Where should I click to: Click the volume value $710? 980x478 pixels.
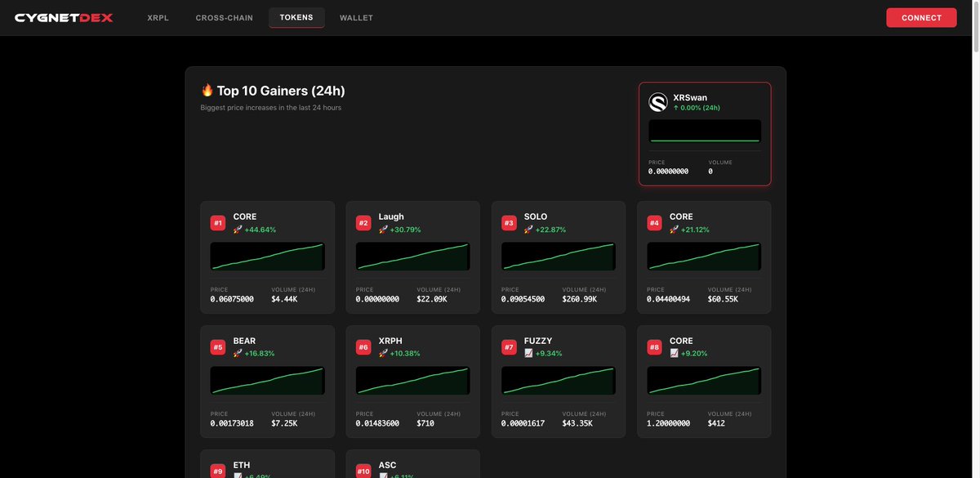tap(425, 423)
